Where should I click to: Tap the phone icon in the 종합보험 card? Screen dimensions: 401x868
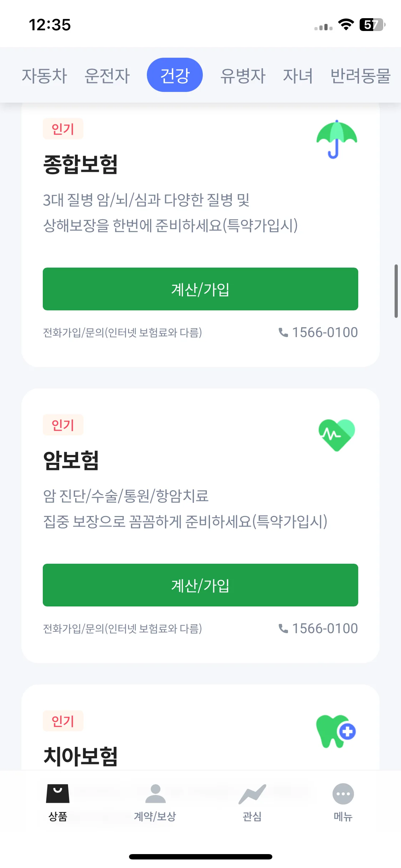coord(283,332)
